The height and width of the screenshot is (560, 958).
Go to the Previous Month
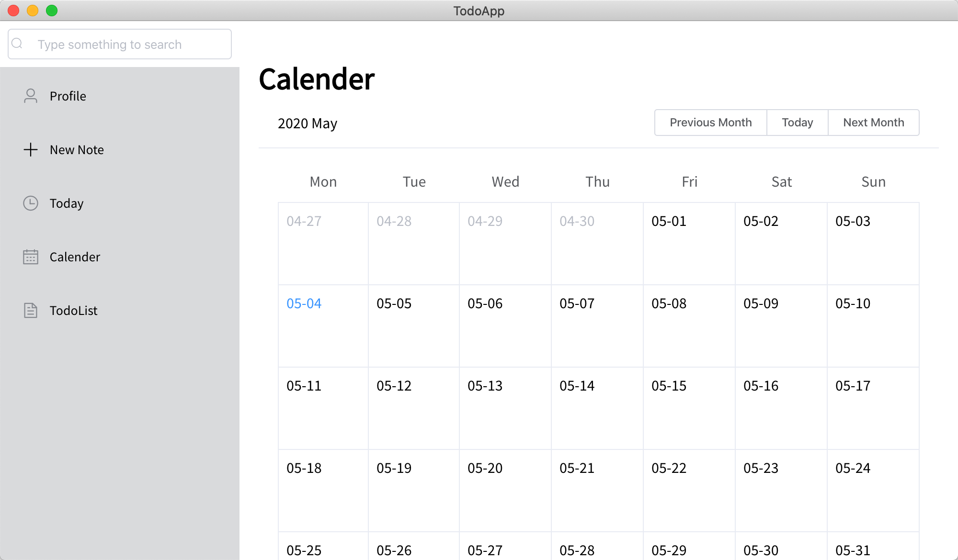710,123
